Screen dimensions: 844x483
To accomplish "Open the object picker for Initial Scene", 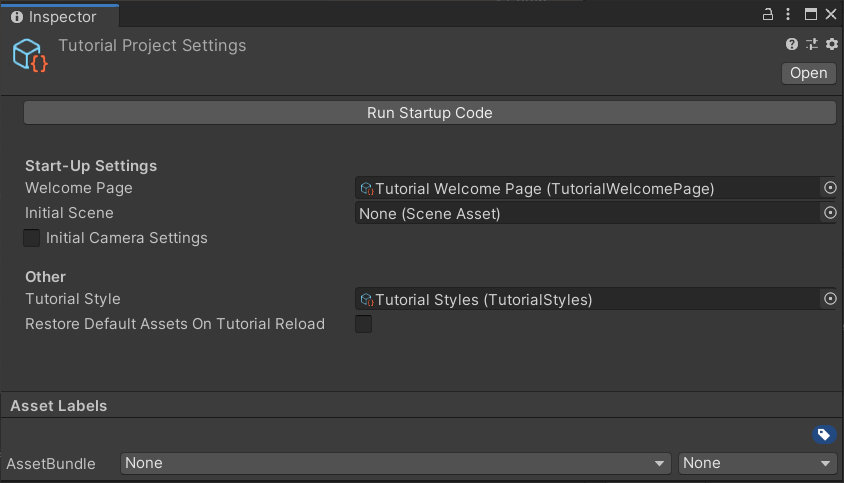I will pos(829,213).
